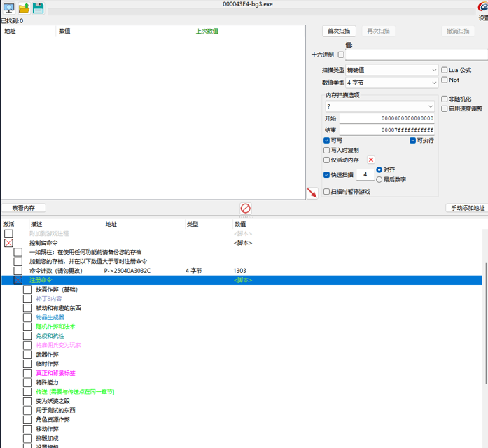Open the 扫描类型 dropdown

pos(391,70)
